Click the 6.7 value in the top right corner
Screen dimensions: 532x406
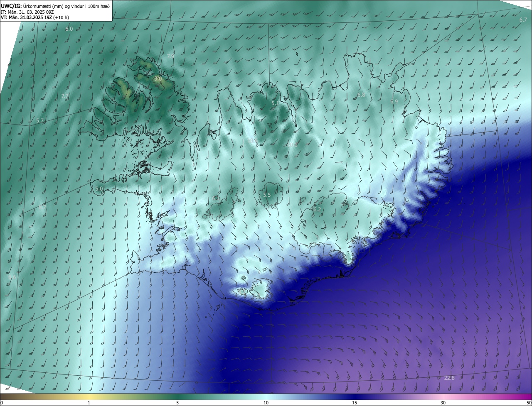tap(523, 20)
